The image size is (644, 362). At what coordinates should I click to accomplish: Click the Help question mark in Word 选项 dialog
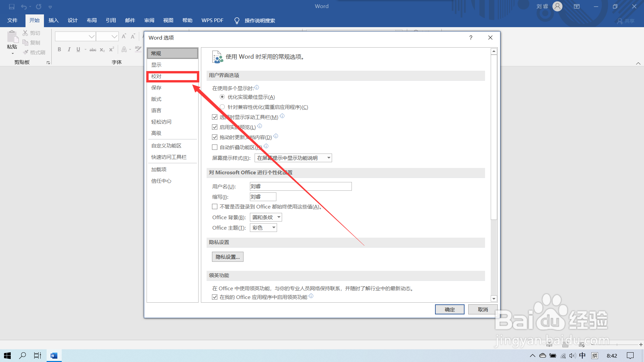(471, 38)
